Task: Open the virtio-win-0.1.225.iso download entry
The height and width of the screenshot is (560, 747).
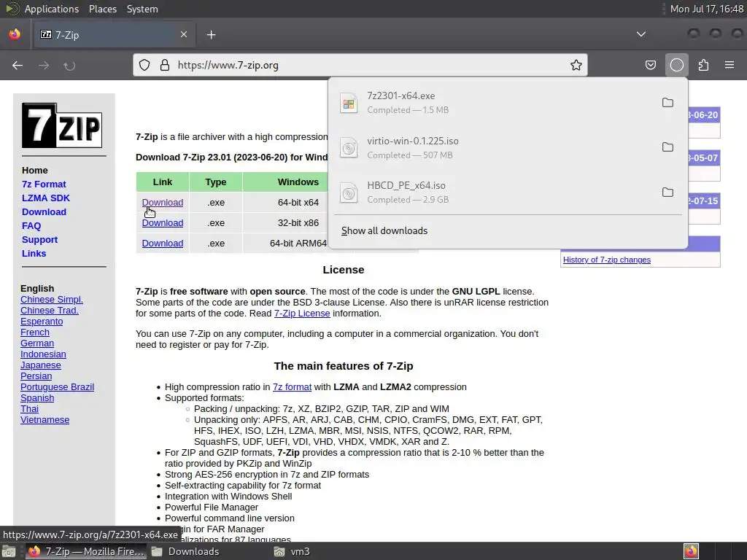Action: pyautogui.click(x=494, y=147)
